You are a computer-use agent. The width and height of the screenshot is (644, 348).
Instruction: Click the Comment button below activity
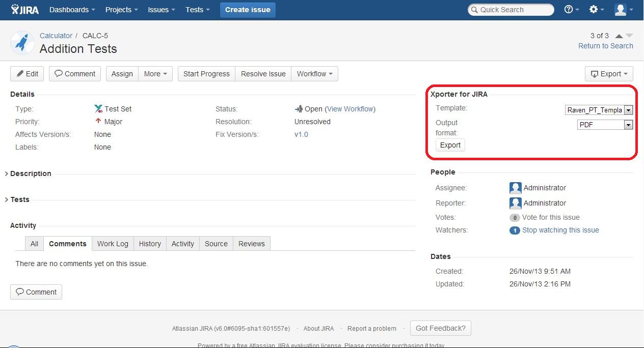point(36,292)
